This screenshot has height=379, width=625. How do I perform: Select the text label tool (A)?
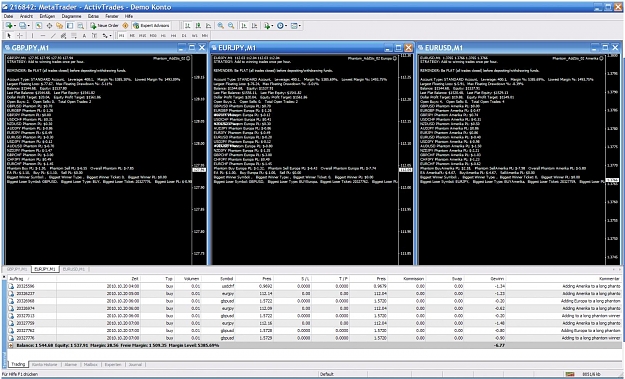tap(84, 36)
